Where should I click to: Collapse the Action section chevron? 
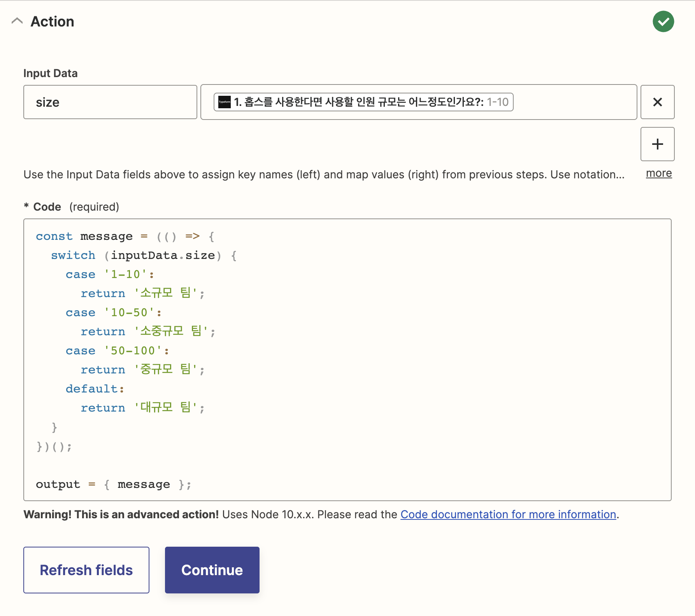(x=17, y=21)
